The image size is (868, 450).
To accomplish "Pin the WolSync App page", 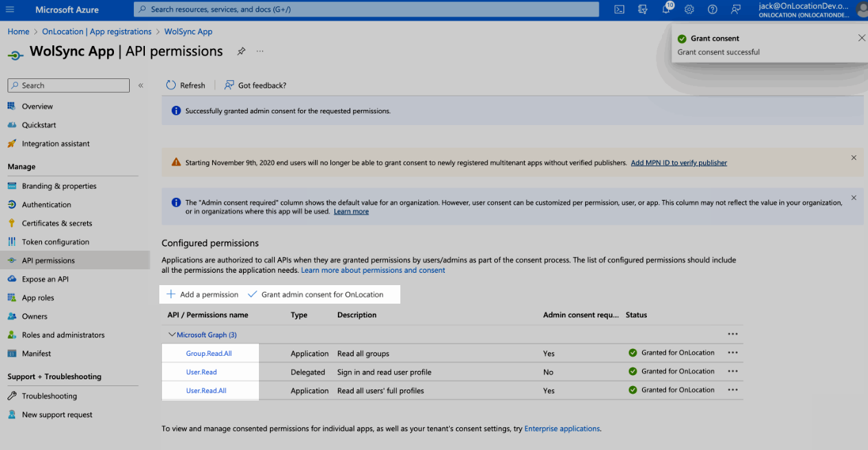I will (x=241, y=52).
